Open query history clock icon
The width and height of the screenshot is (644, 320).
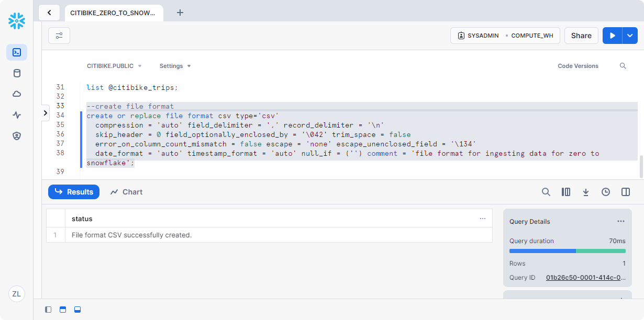coord(606,192)
